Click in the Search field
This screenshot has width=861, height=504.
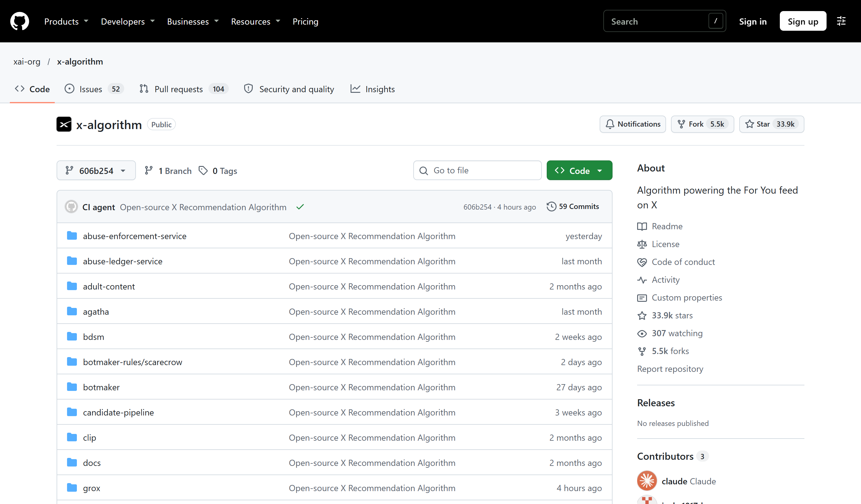pos(665,21)
